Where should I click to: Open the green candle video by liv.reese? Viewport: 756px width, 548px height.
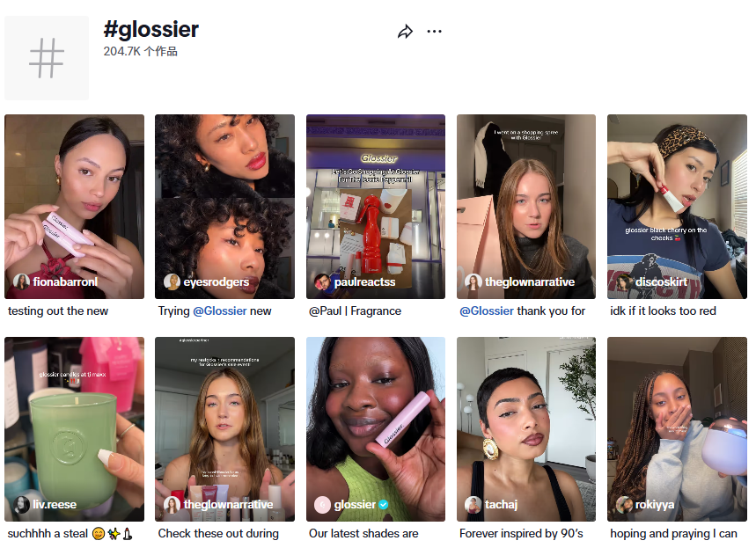[x=74, y=429]
